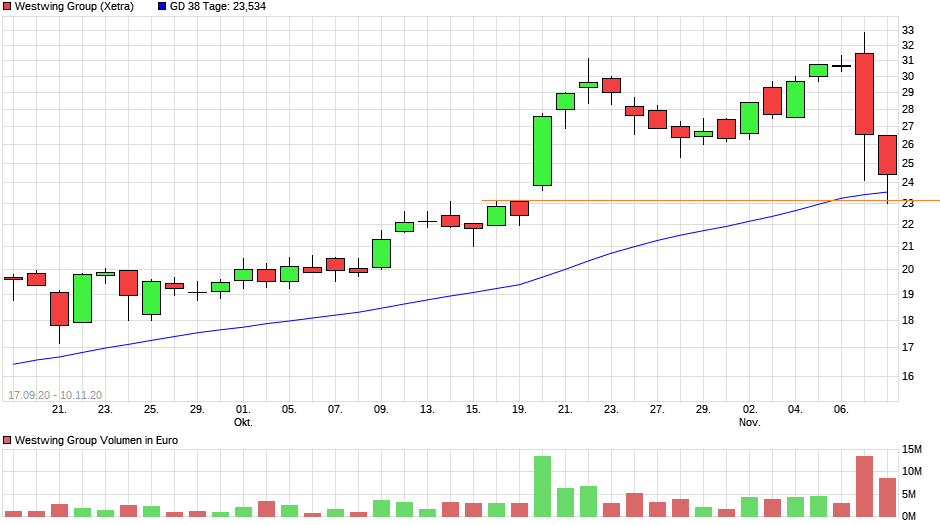Click the price axis value 23
The image size is (940, 525).
pyautogui.click(x=908, y=204)
